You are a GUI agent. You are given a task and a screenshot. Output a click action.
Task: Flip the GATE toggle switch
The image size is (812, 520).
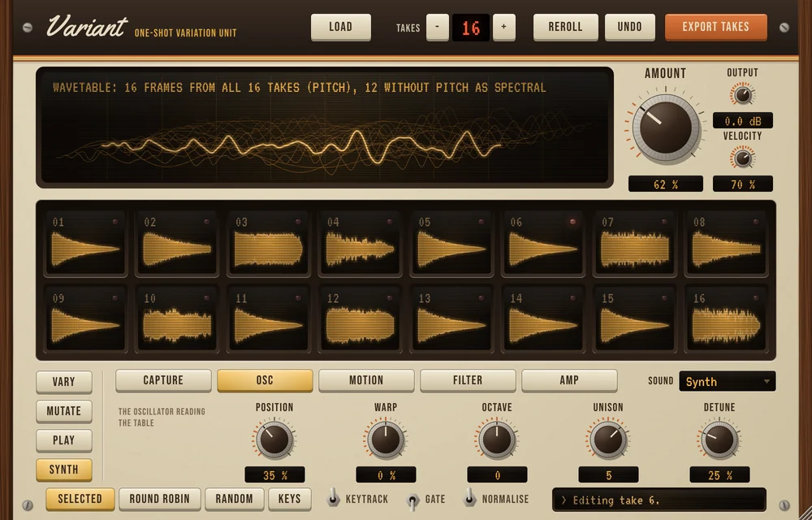click(412, 500)
